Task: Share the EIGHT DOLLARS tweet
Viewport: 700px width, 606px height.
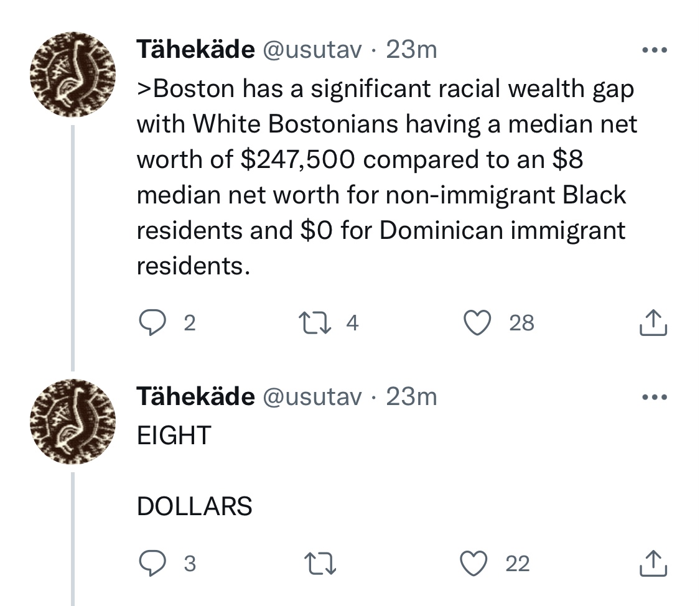Action: (x=653, y=563)
